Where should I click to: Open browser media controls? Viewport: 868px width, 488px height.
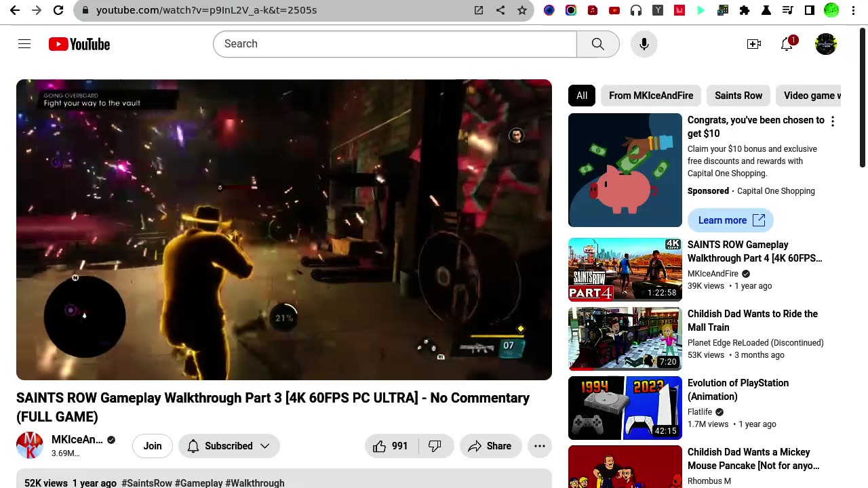click(x=788, y=10)
